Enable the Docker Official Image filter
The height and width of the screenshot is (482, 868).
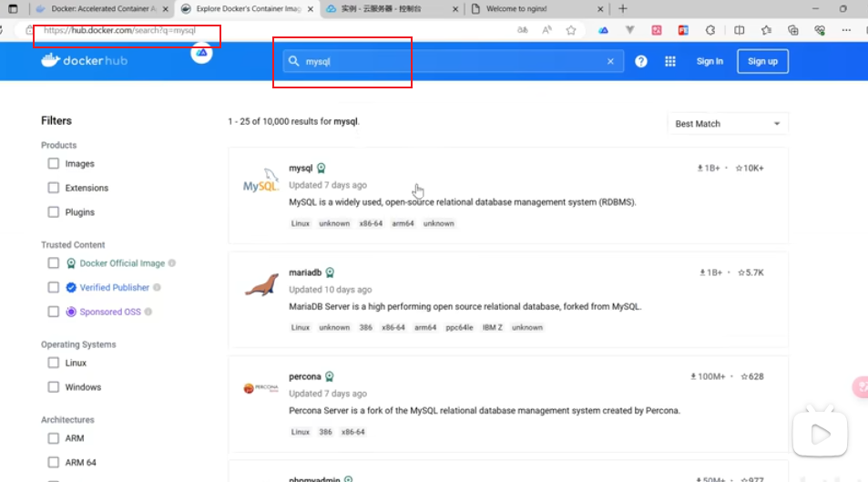click(53, 263)
